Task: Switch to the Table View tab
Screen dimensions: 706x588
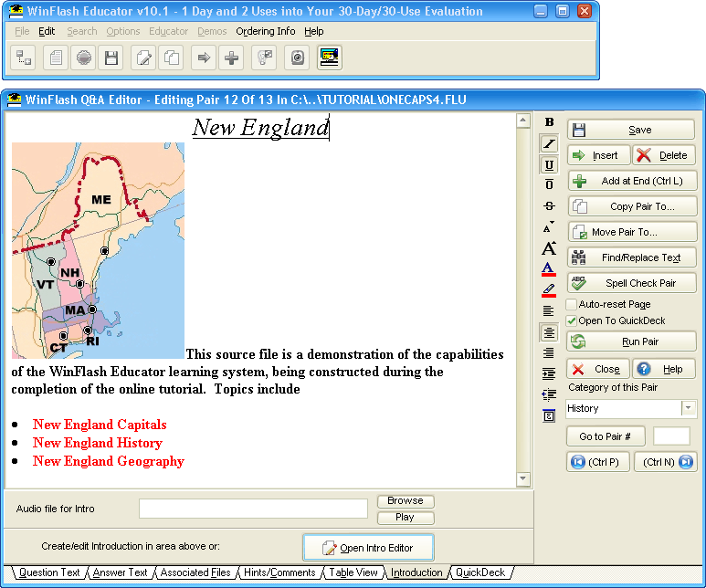Action: (353, 572)
